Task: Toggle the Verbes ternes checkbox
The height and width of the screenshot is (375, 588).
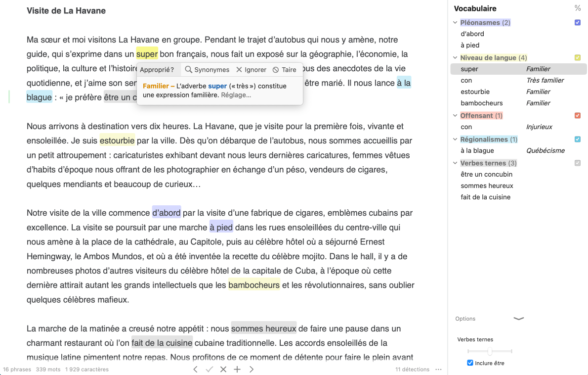Action: pyautogui.click(x=578, y=163)
